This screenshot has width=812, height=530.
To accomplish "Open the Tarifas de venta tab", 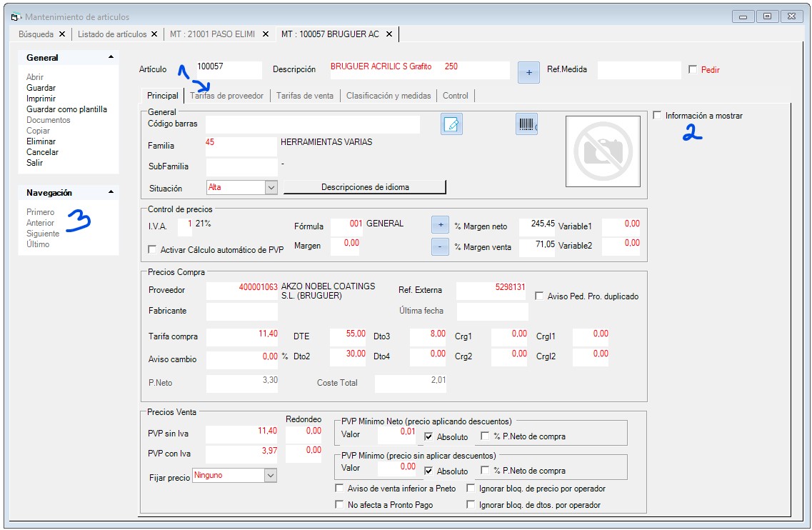I will (x=305, y=96).
